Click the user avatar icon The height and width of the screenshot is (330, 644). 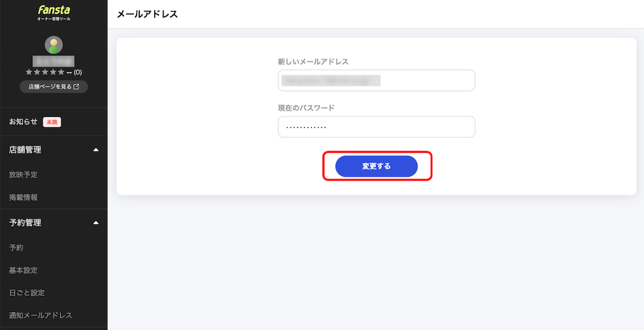pos(54,44)
